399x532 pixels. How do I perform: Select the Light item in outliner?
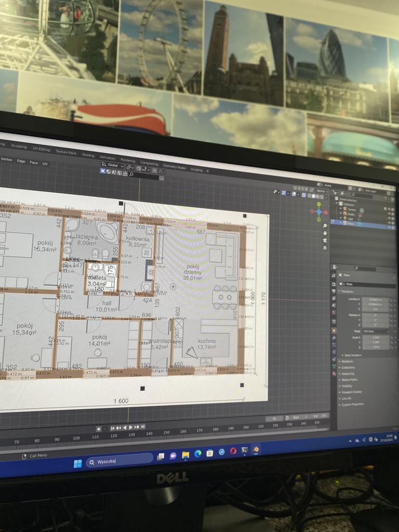click(x=348, y=219)
